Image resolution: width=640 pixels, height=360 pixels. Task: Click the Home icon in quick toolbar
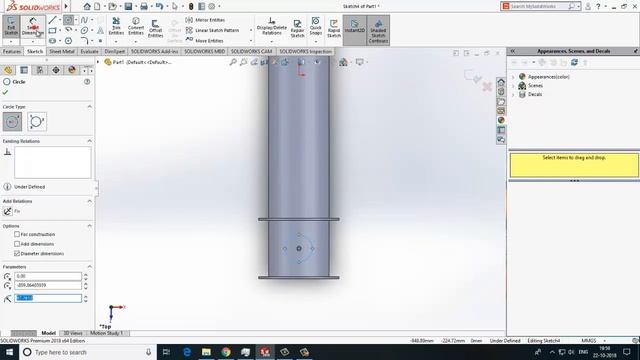[x=87, y=6]
